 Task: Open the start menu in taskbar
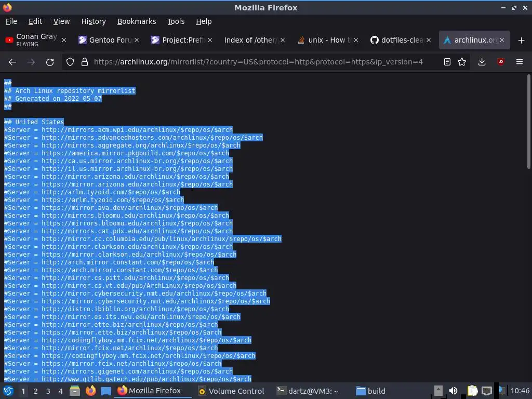tap(8, 391)
